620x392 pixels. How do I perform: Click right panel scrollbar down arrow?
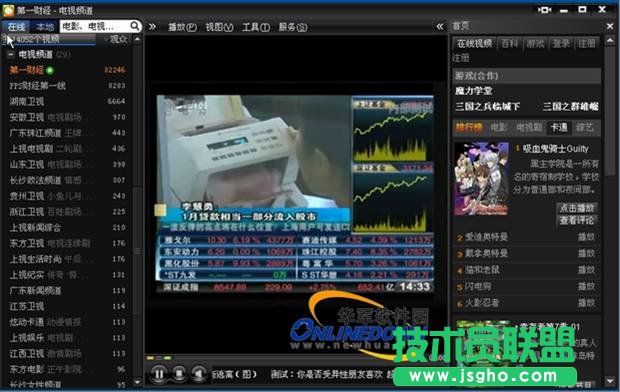[x=610, y=381]
